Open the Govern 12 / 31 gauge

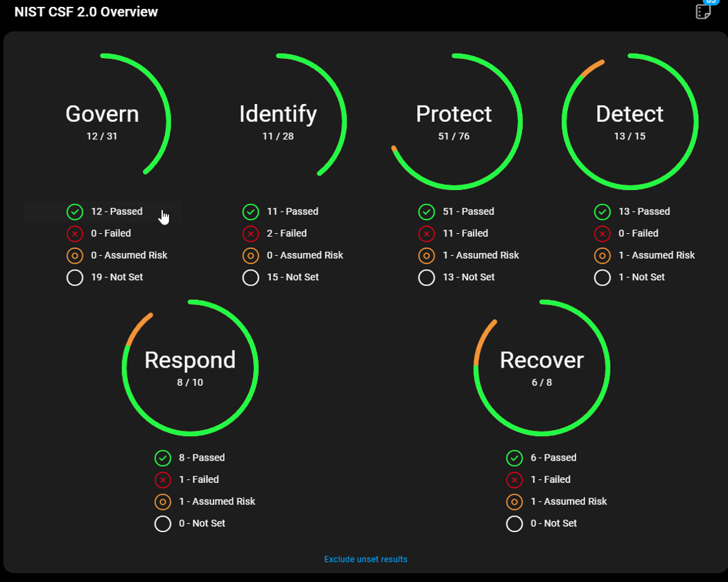pyautogui.click(x=102, y=121)
